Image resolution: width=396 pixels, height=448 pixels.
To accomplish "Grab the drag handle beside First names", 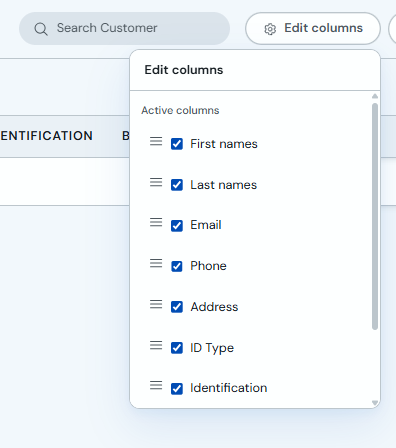I will (156, 141).
